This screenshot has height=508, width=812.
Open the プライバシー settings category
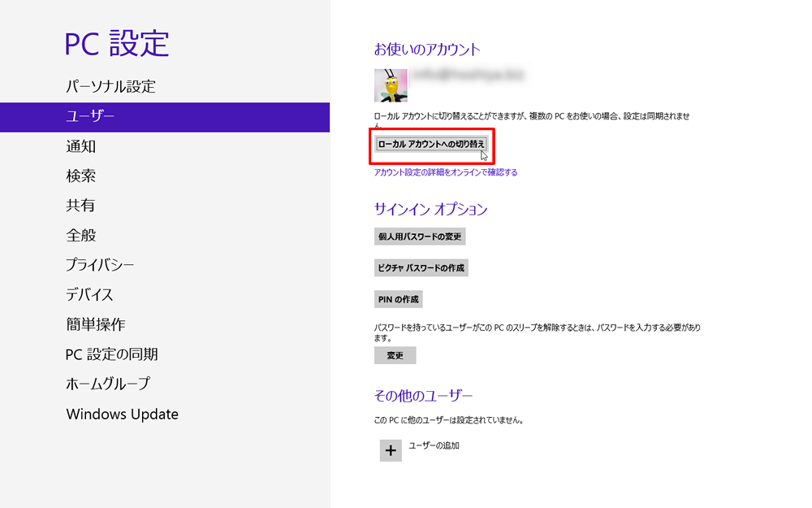pyautogui.click(x=99, y=264)
